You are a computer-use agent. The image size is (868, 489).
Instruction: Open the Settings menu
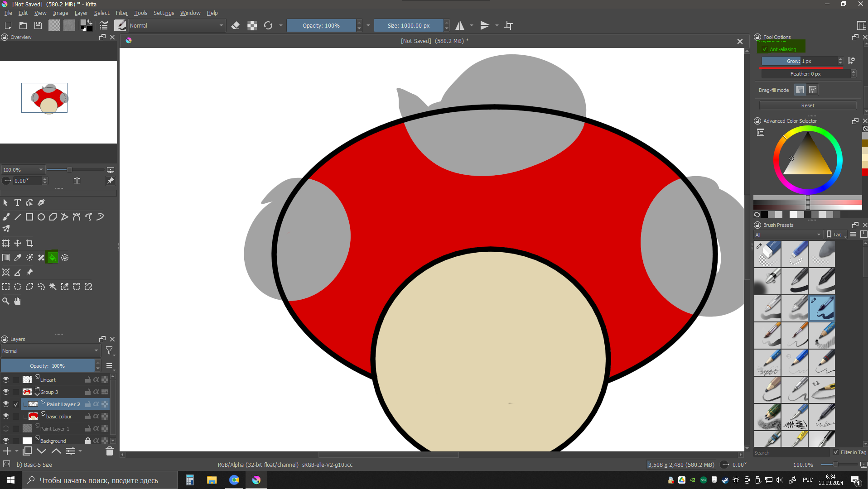tap(164, 13)
